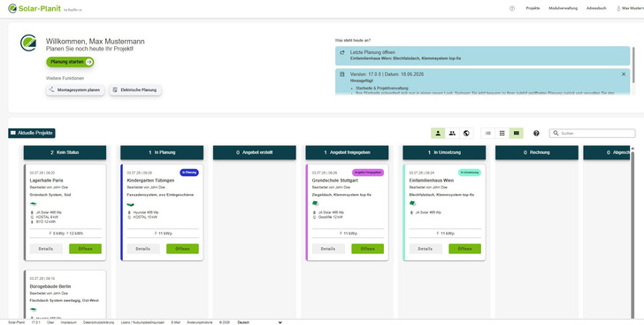The image size is (644, 325).
Task: Open the E-Mail footer link
Action: tap(175, 322)
